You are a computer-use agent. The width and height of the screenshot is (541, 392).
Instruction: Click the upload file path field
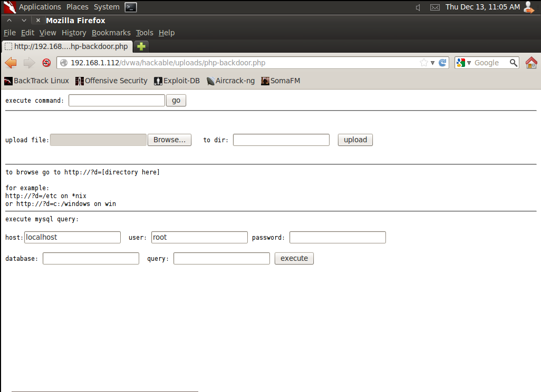(x=98, y=140)
